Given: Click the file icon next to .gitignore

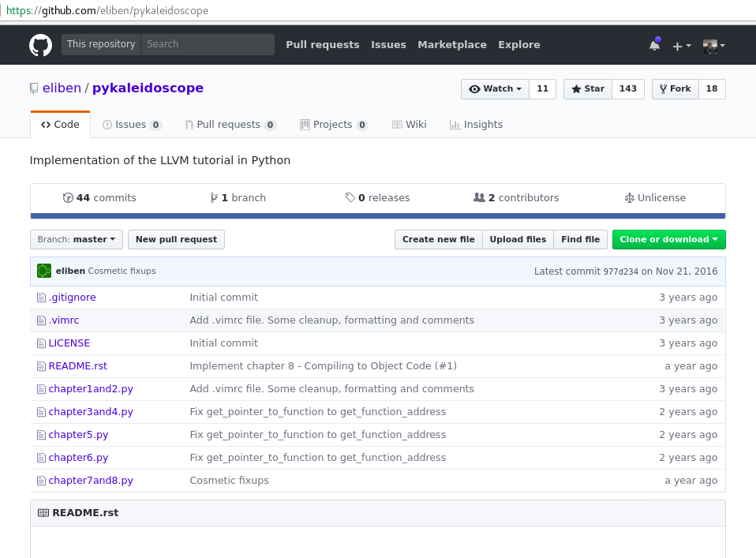Looking at the screenshot, I should coord(42,298).
